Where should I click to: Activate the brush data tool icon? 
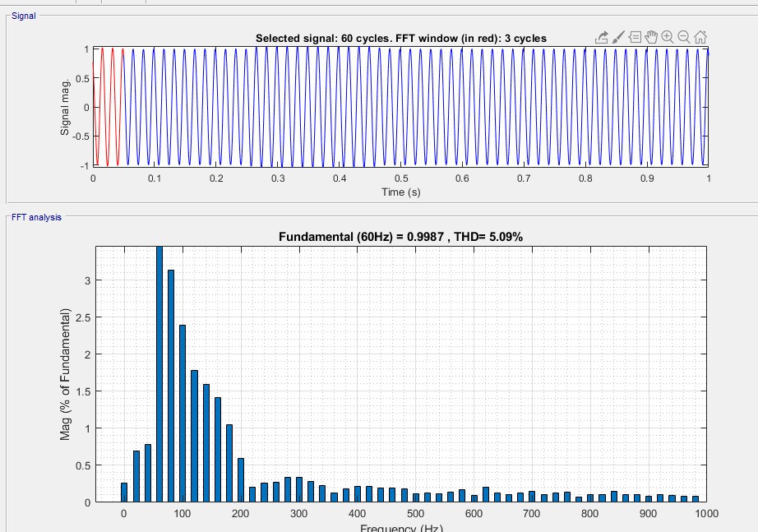618,37
